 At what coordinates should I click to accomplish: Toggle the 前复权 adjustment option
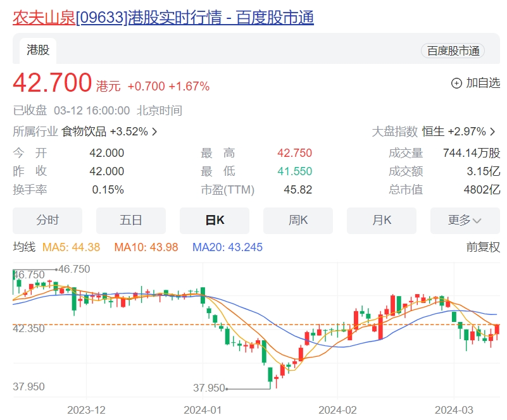483,247
